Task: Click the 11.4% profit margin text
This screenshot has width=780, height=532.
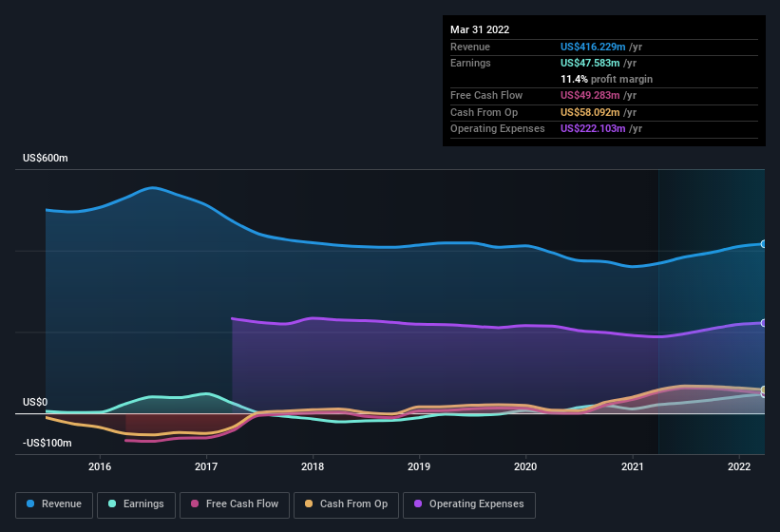Action: coord(606,79)
